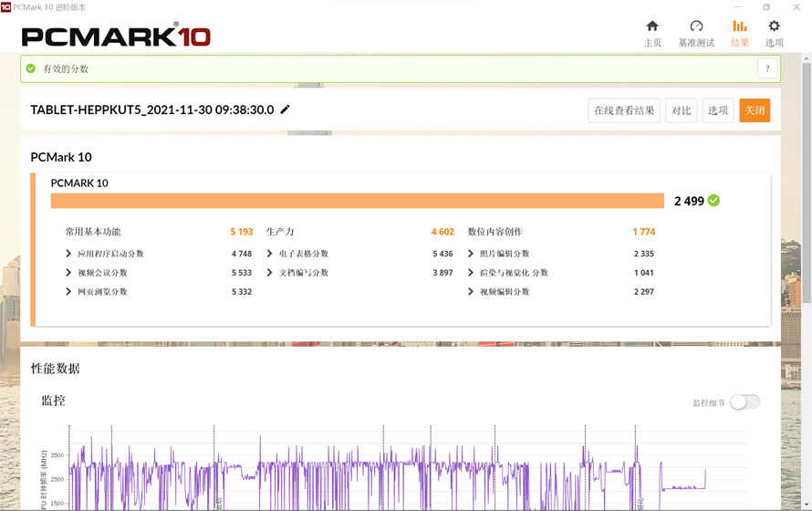This screenshot has width=812, height=511.
Task: Expand the 照片编辑分数 row
Action: click(470, 253)
